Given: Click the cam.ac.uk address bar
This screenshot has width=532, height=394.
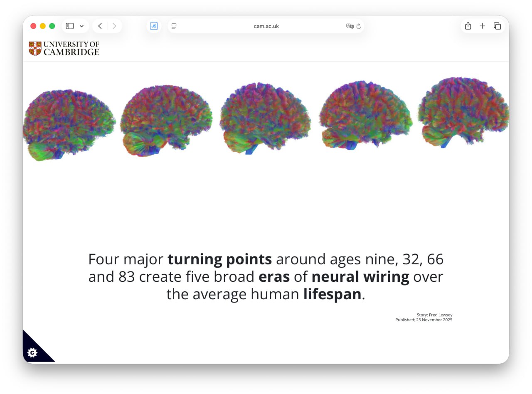Looking at the screenshot, I should (266, 26).
